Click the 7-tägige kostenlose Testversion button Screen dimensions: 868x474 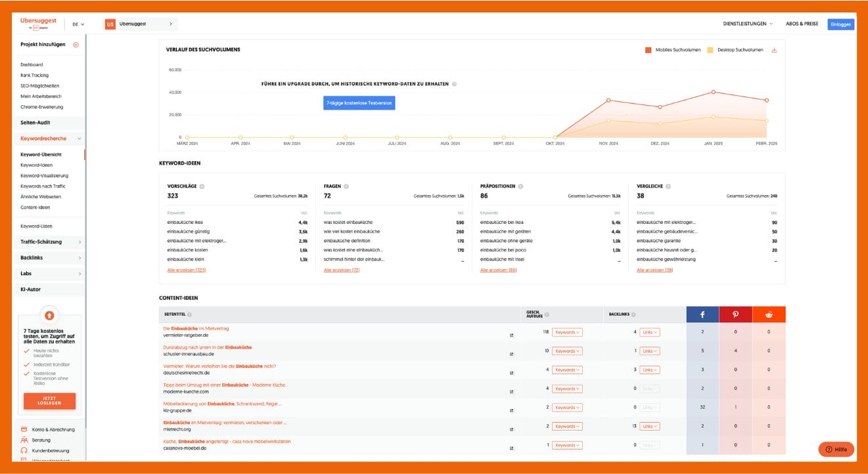pyautogui.click(x=359, y=103)
